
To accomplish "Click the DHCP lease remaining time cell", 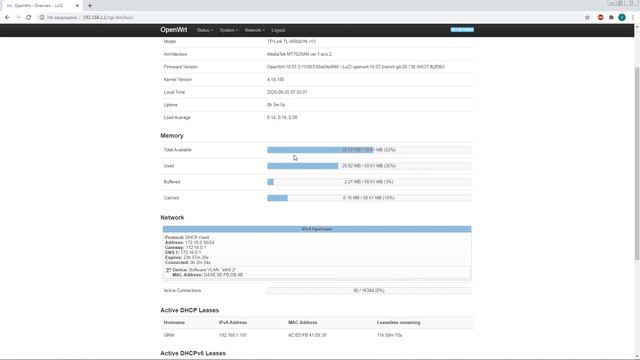I will pyautogui.click(x=390, y=335).
